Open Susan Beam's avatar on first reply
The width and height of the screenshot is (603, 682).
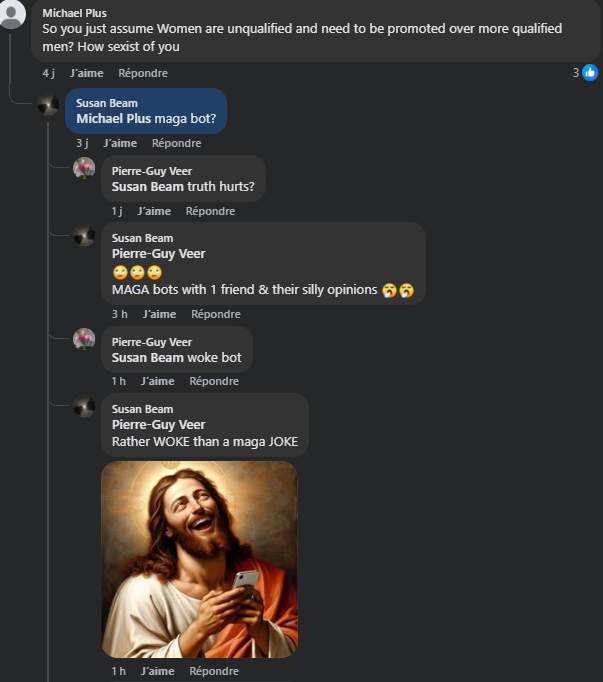click(48, 105)
